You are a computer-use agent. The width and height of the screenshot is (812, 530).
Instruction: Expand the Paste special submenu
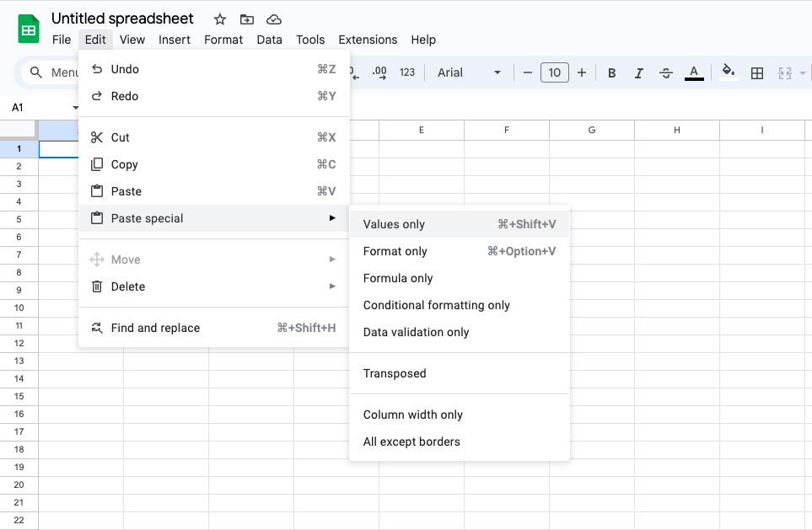tap(214, 218)
